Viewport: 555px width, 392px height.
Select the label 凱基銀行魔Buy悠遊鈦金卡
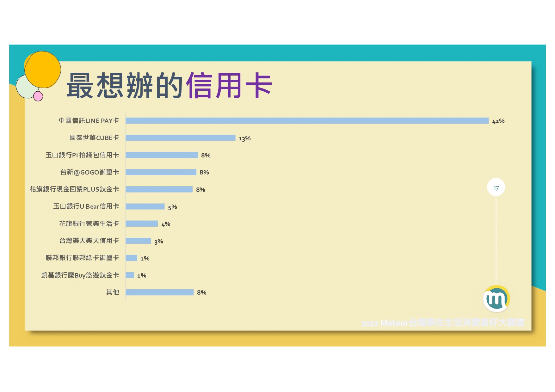pyautogui.click(x=80, y=275)
